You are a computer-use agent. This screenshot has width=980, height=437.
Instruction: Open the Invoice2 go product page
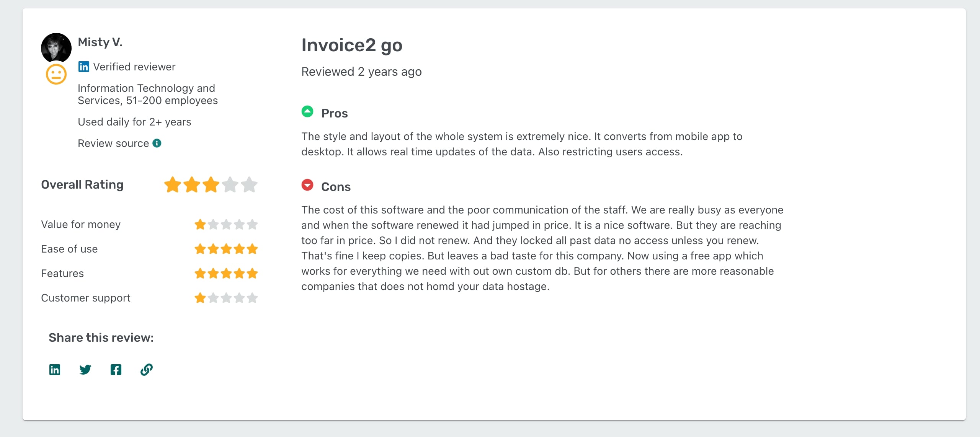click(x=351, y=45)
